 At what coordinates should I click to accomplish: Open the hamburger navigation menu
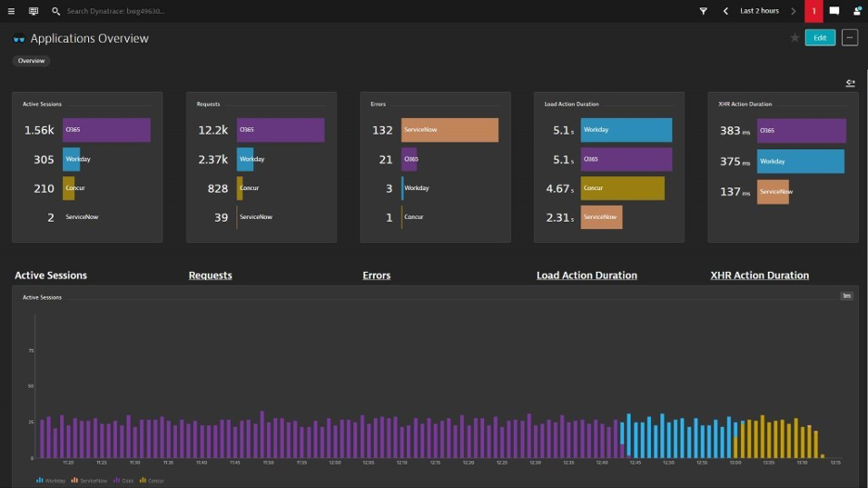point(11,11)
